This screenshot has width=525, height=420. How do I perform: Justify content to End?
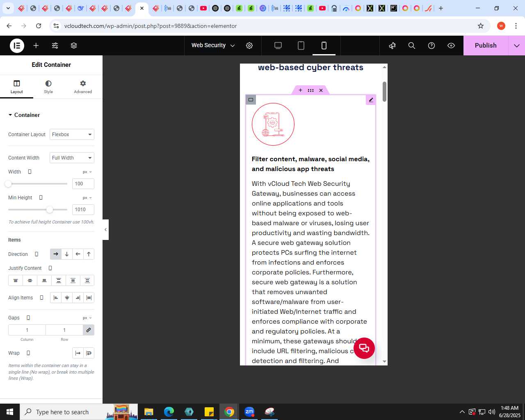(44, 281)
